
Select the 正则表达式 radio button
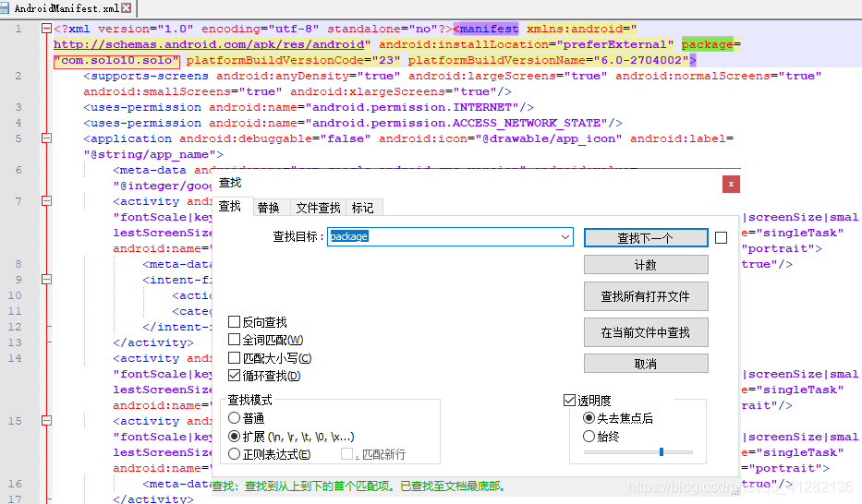coord(234,454)
